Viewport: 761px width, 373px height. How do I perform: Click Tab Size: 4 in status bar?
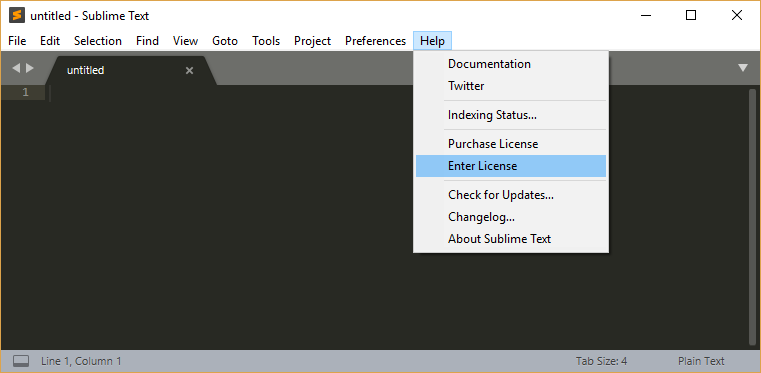click(601, 361)
